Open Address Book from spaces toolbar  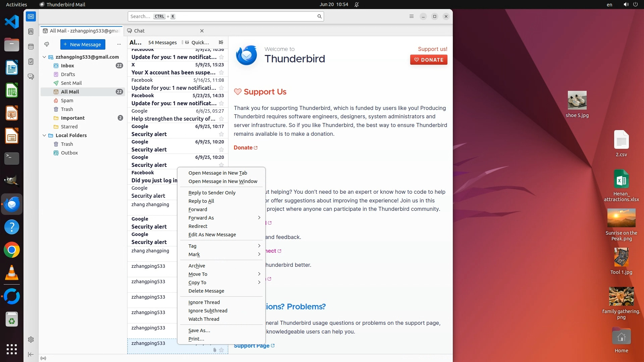coord(31,32)
